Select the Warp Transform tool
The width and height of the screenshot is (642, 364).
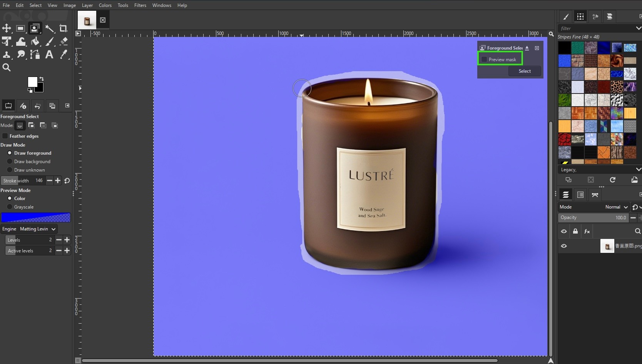(20, 41)
